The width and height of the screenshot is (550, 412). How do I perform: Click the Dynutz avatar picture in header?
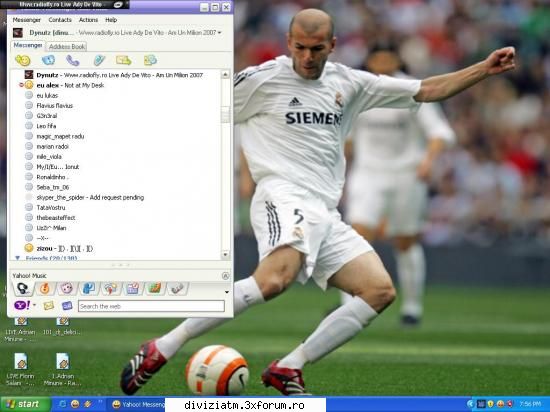(18, 33)
